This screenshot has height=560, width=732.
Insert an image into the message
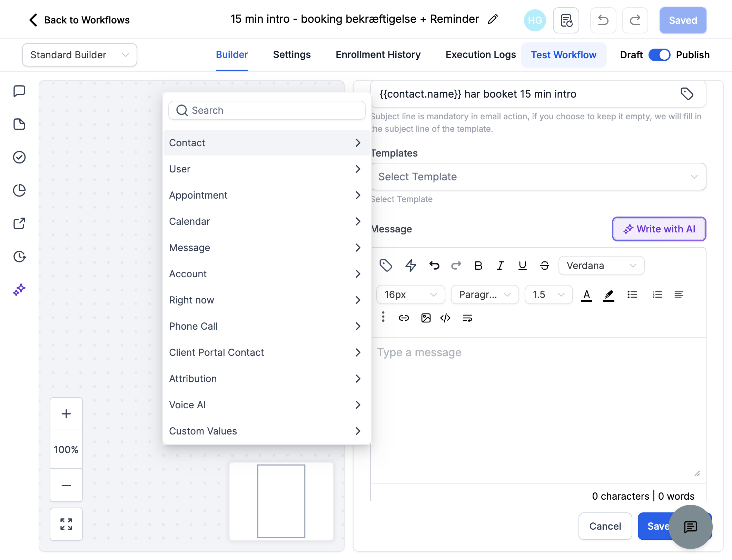(426, 318)
